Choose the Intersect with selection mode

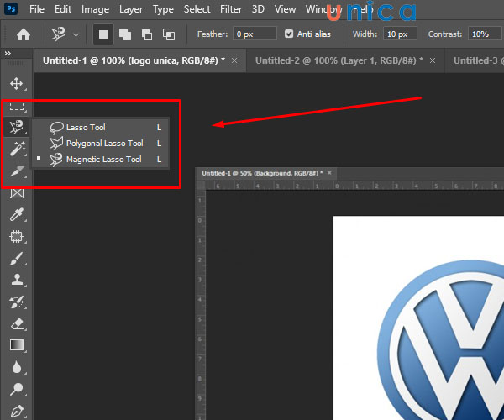tap(169, 34)
